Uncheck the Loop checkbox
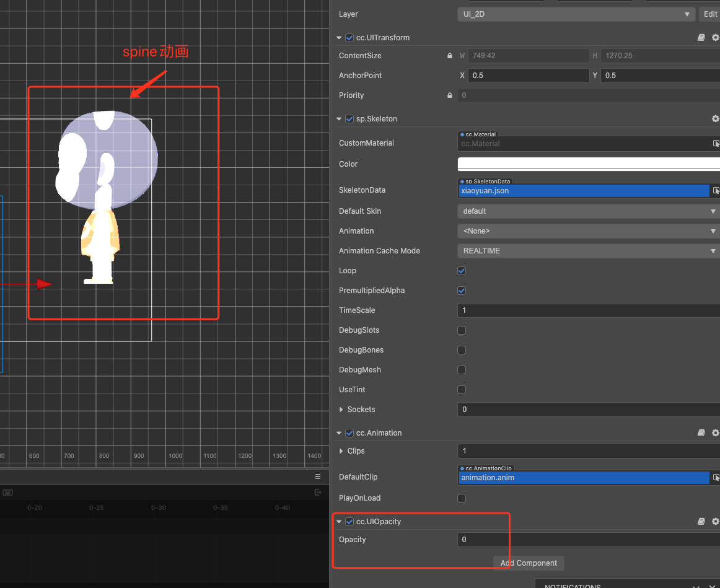Viewport: 720px width, 588px height. pos(462,271)
